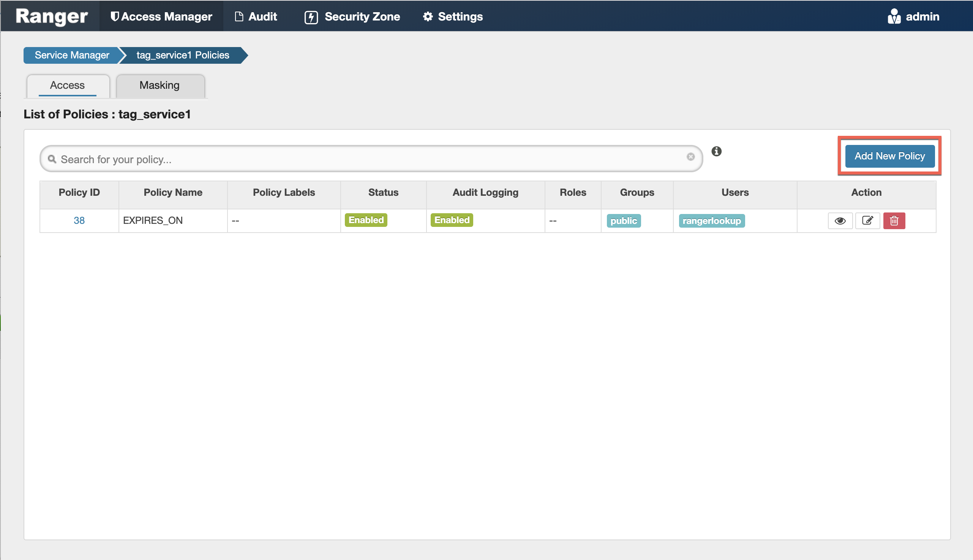This screenshot has width=973, height=560.
Task: Open policy ID 38 link
Action: [79, 221]
